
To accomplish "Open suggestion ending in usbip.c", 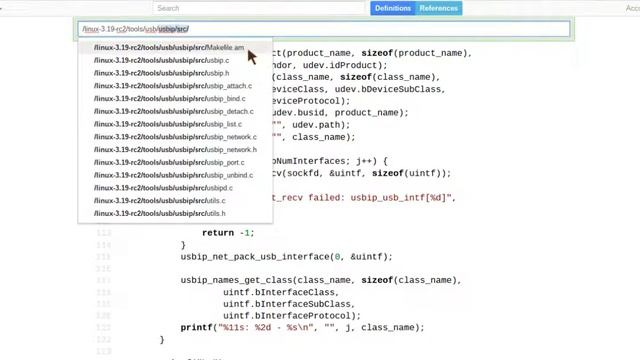I will [175, 60].
